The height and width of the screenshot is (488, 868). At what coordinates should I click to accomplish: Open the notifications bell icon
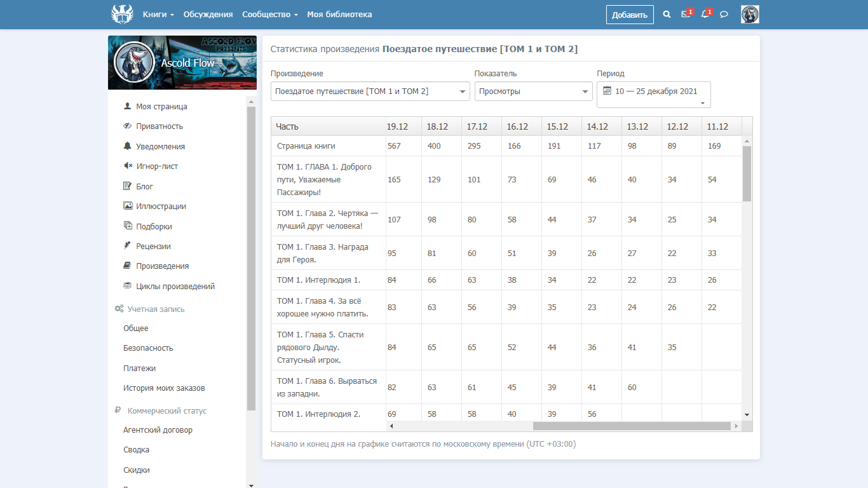tap(704, 14)
